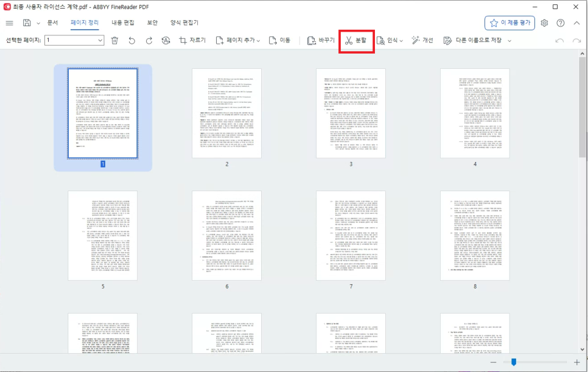Rotate page clockwise
Viewport: 588px width, 372px height.
(149, 41)
